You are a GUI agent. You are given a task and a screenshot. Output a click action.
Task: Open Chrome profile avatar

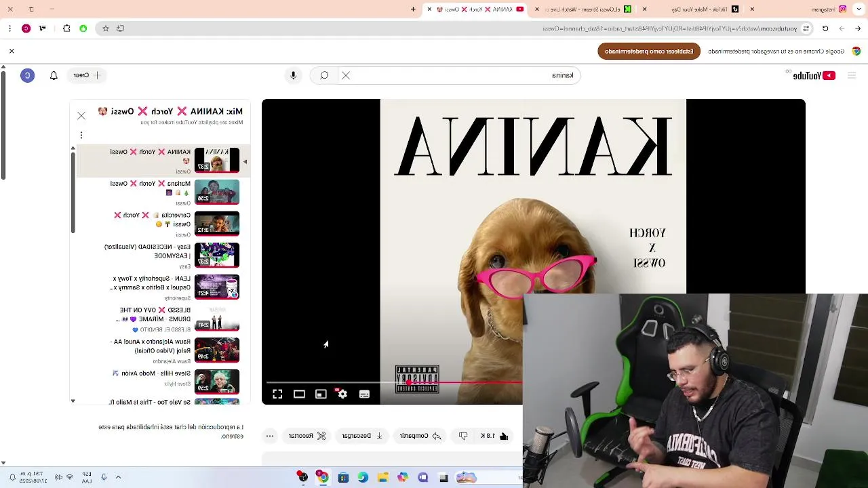(x=26, y=28)
